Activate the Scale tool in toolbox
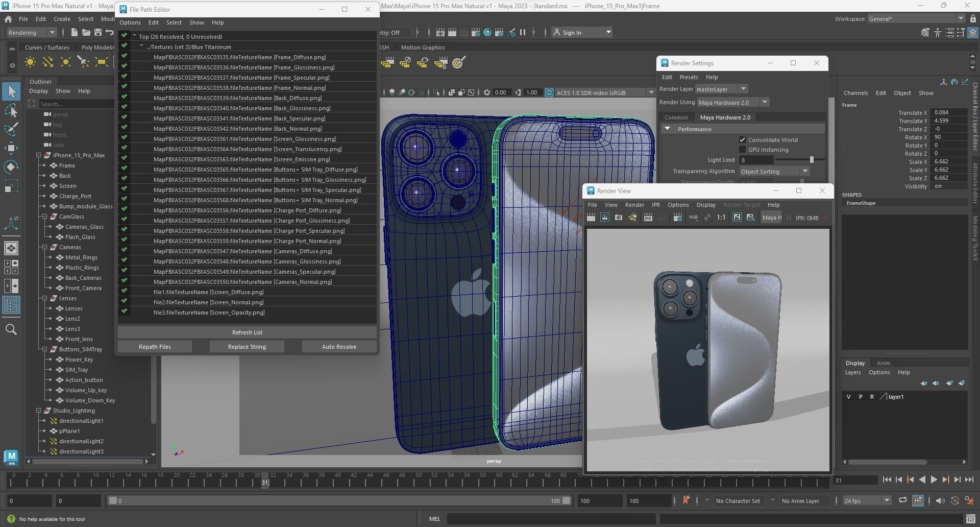Screen dimensions: 980x527 (x=11, y=185)
